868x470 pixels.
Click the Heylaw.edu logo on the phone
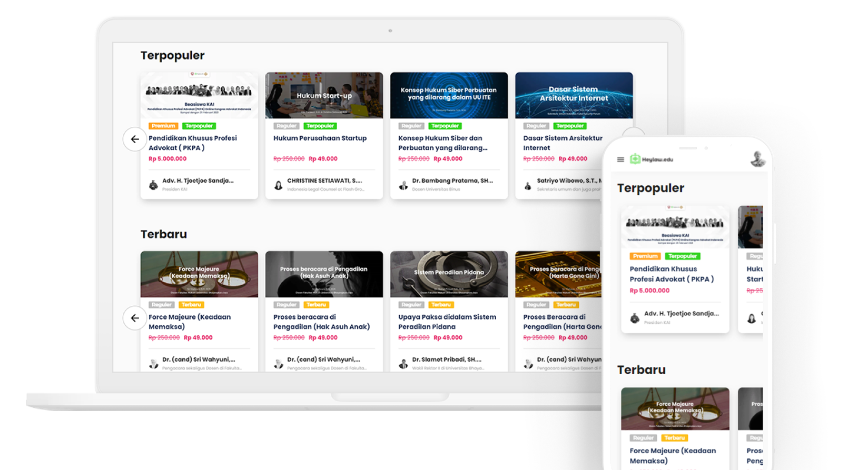coord(652,159)
